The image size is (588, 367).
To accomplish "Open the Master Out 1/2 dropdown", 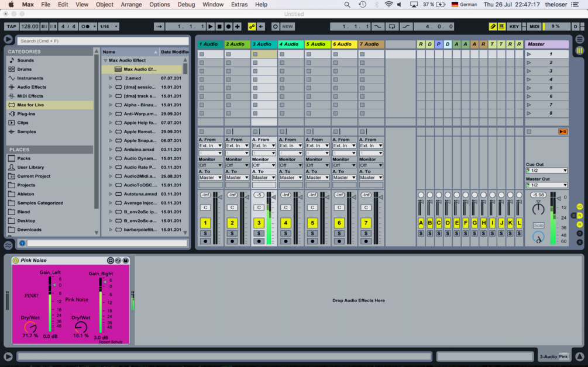I will [546, 185].
